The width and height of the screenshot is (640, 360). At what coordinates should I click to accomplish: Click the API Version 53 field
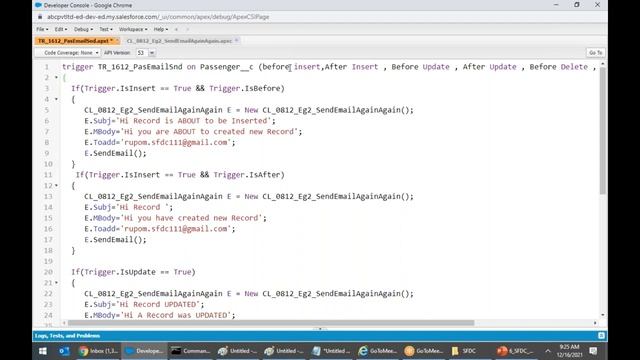[142, 53]
